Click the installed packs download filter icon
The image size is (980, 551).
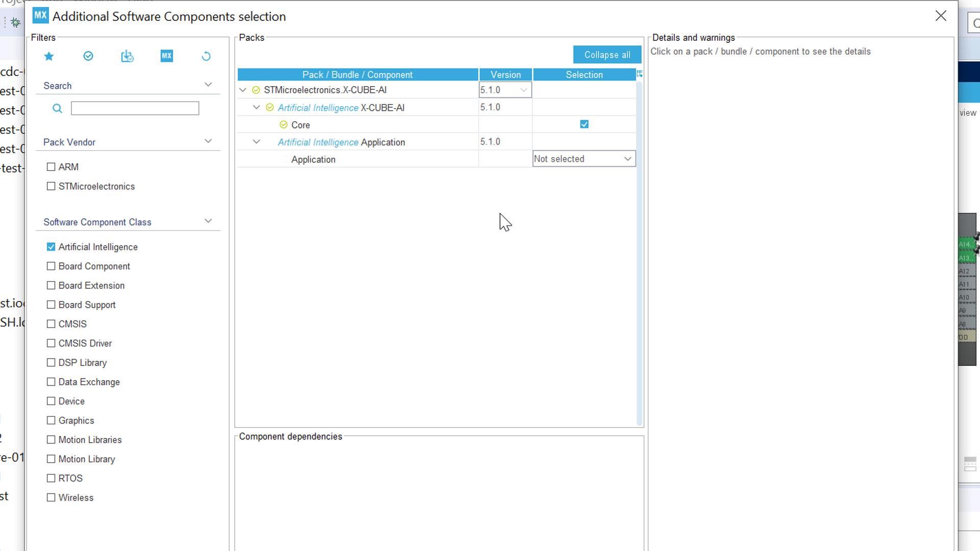(x=127, y=56)
